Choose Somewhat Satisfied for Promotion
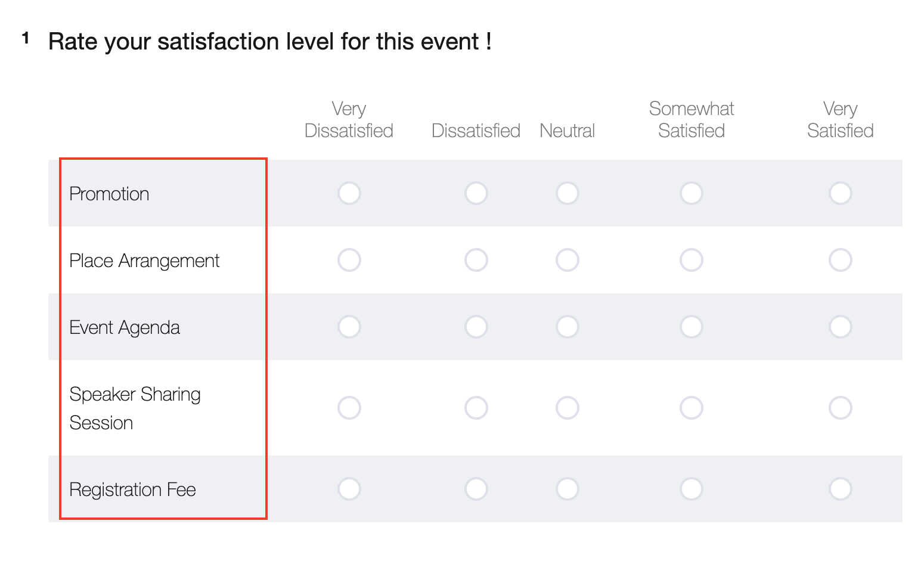924x564 pixels. point(691,193)
